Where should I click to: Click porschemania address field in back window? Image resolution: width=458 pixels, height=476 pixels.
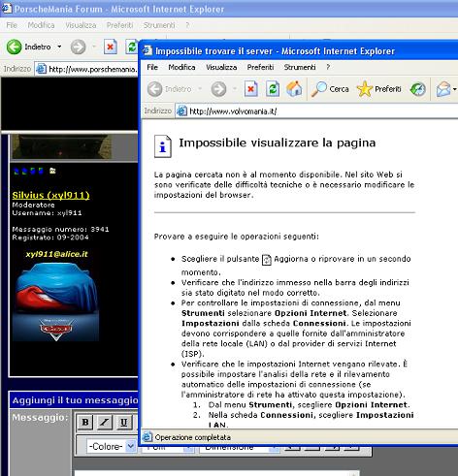[86, 69]
